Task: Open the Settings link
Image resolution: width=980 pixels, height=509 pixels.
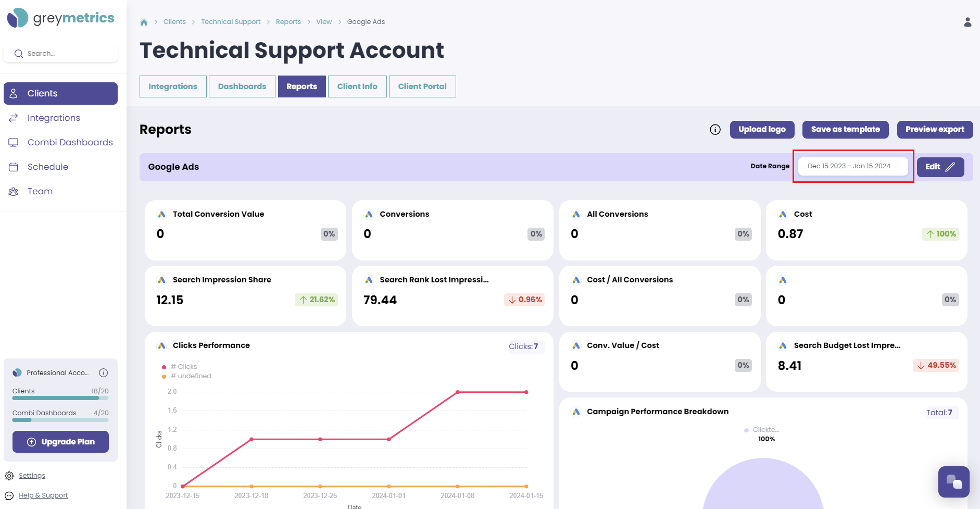Action: 32,476
